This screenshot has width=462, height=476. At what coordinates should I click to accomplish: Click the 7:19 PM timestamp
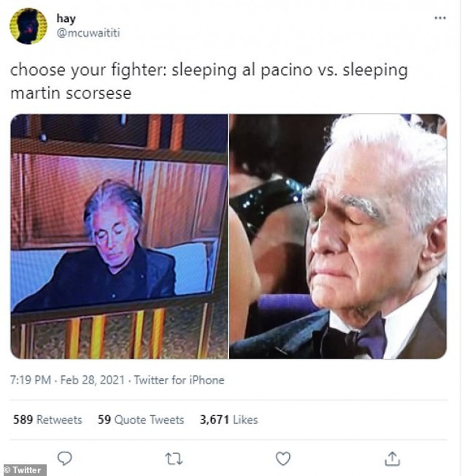tap(31, 380)
